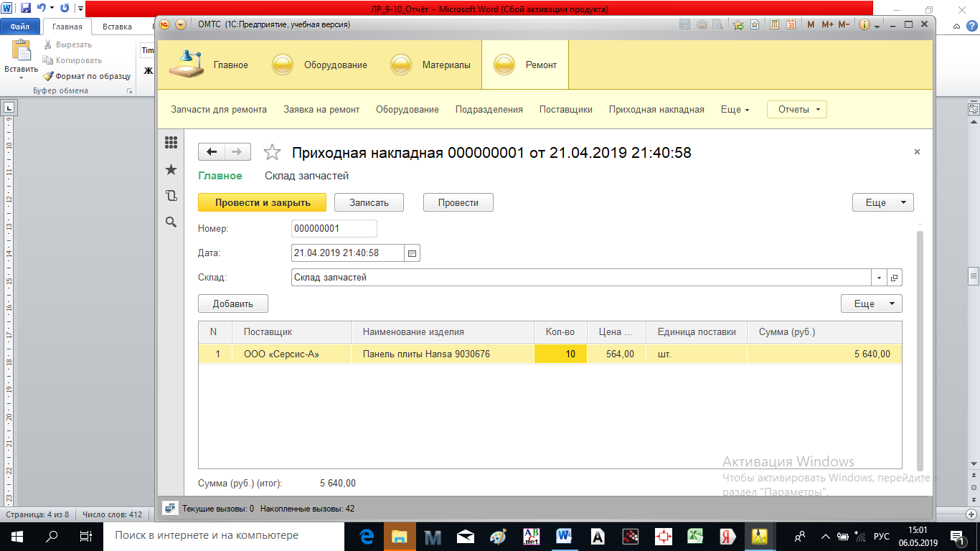This screenshot has height=551, width=980.
Task: Switch to the Вставка tab in Word
Action: pyautogui.click(x=117, y=27)
